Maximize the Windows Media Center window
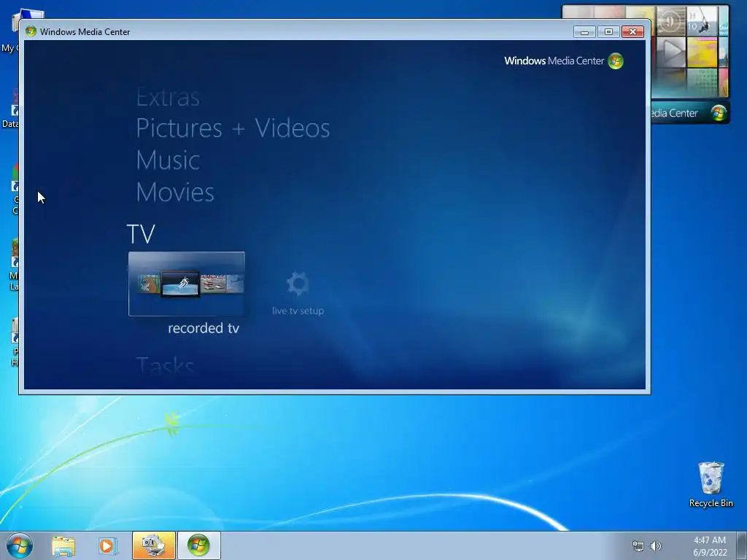Image resolution: width=747 pixels, height=560 pixels. click(x=608, y=32)
